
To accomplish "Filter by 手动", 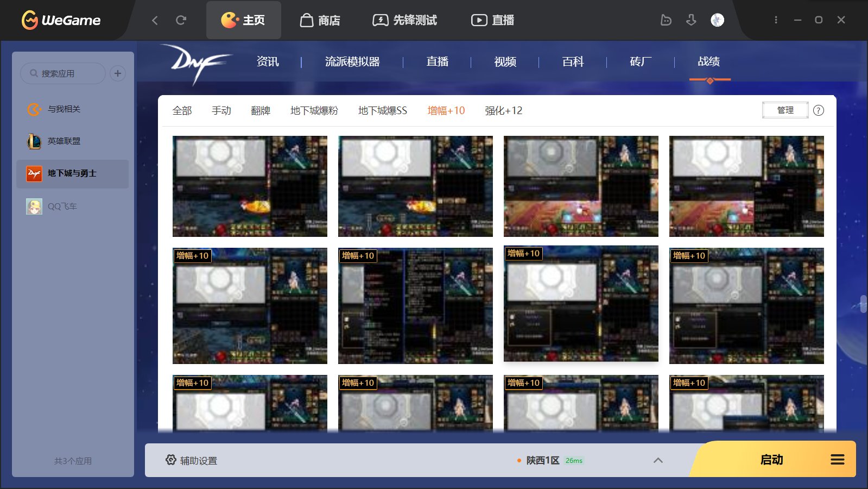I will tap(221, 111).
